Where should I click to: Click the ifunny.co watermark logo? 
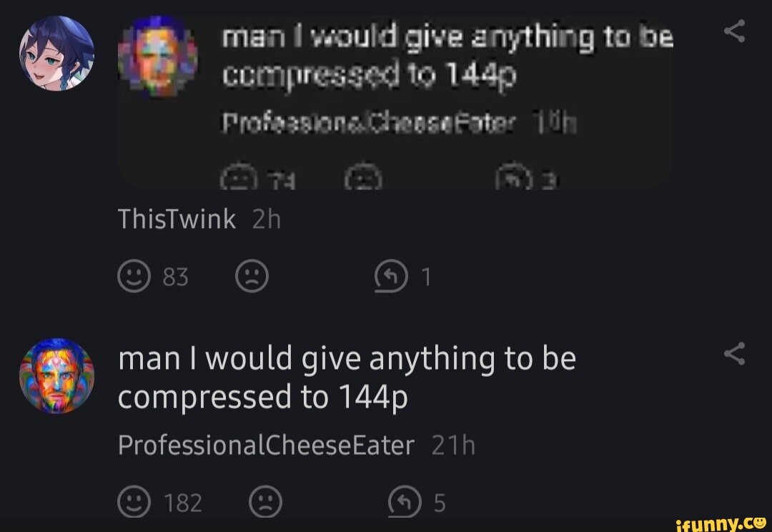point(721,522)
